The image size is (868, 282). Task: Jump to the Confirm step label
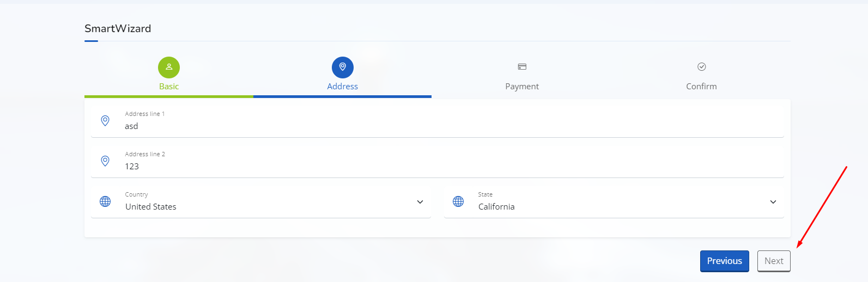pyautogui.click(x=702, y=87)
